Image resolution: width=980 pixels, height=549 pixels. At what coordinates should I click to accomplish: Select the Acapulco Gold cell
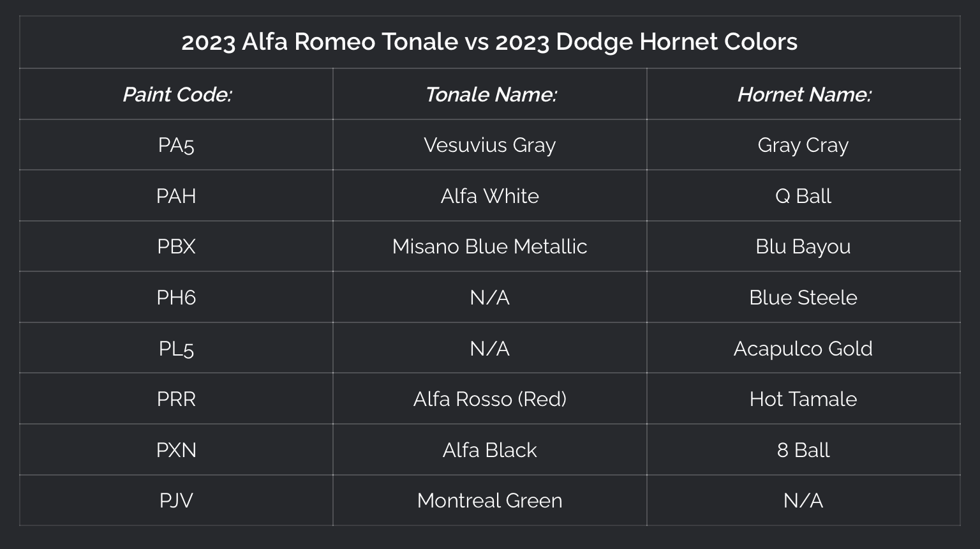click(803, 349)
